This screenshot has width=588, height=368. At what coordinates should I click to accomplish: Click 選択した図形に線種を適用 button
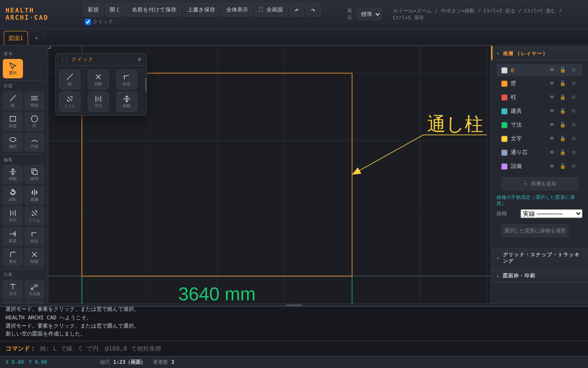[535, 231]
